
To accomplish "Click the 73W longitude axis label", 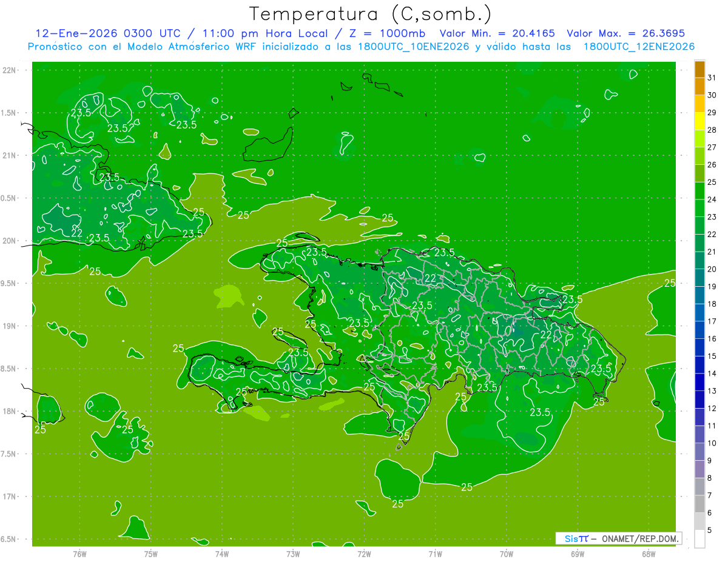I will coord(293,554).
